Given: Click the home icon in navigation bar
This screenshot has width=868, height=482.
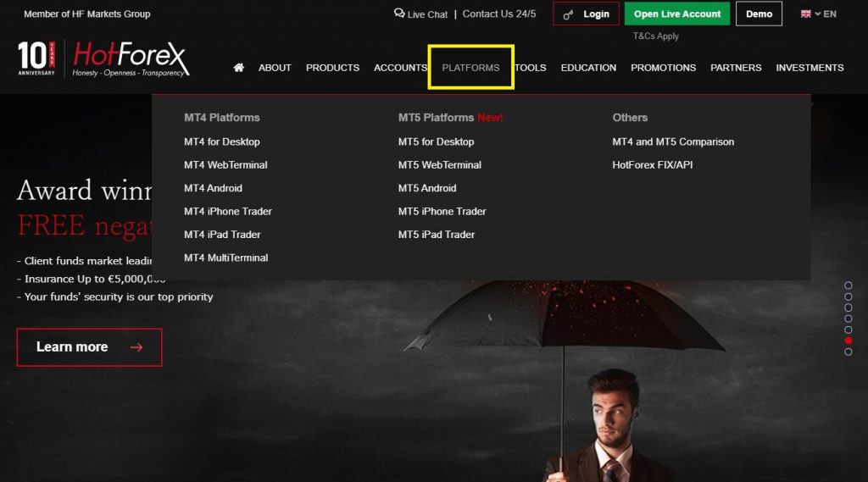Looking at the screenshot, I should pos(238,68).
